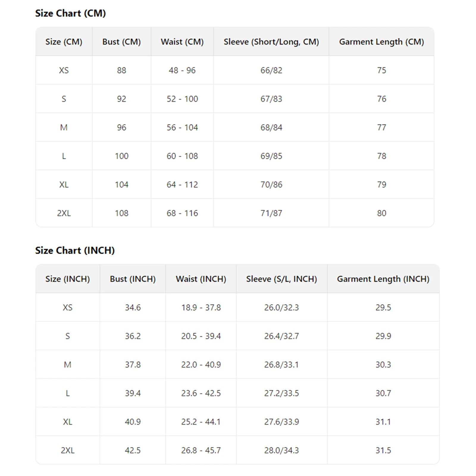Click the 'Waist (INCH)' column header
This screenshot has width=476, height=476.
201,279
